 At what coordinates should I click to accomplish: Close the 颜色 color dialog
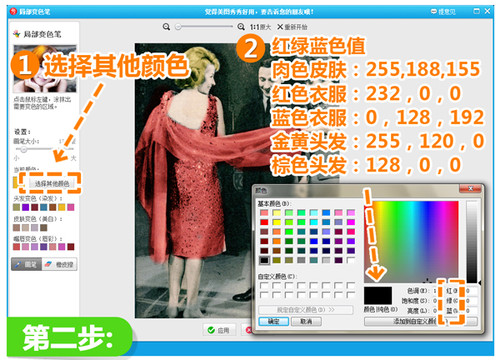470,189
